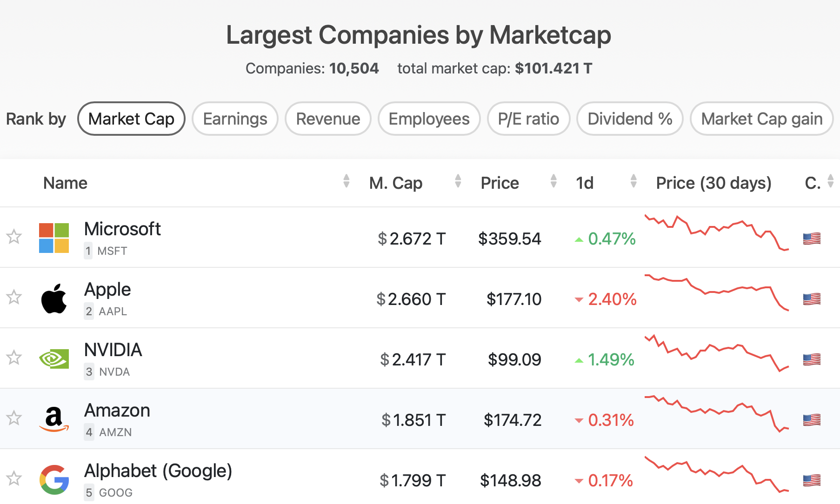Click the Apple logo icon
The width and height of the screenshot is (840, 504).
tap(54, 298)
